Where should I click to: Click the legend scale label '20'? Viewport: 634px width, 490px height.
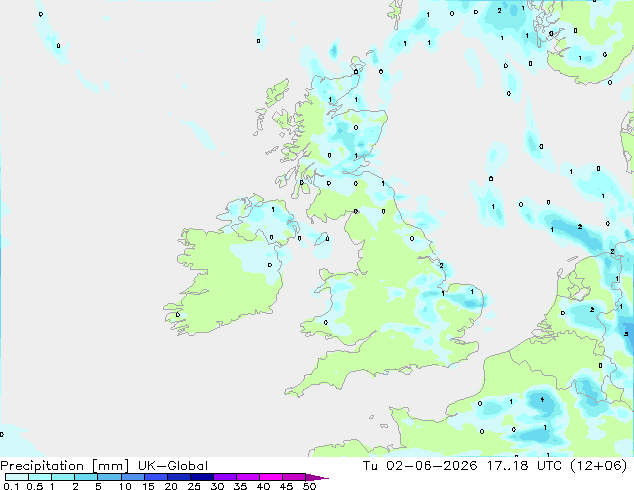[171, 486]
